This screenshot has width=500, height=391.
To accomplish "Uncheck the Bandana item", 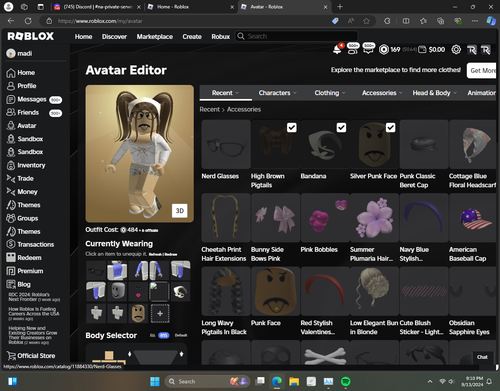I will pyautogui.click(x=341, y=128).
